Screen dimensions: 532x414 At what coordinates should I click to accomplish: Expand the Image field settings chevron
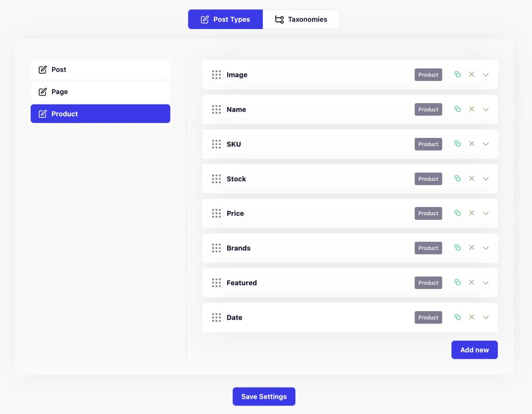(486, 75)
